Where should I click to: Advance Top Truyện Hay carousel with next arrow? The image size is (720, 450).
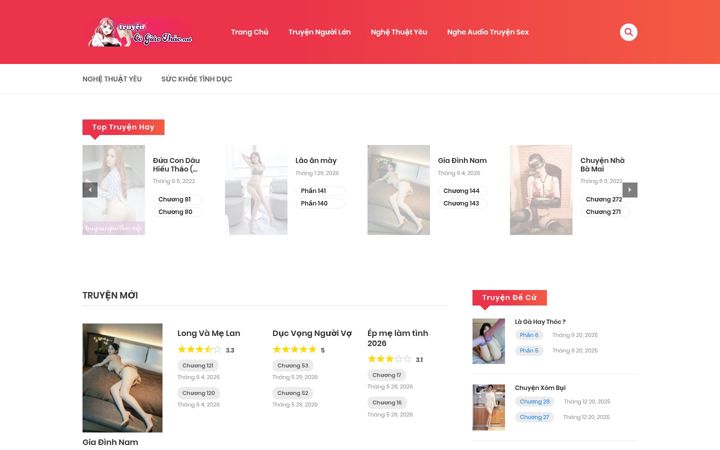[630, 190]
